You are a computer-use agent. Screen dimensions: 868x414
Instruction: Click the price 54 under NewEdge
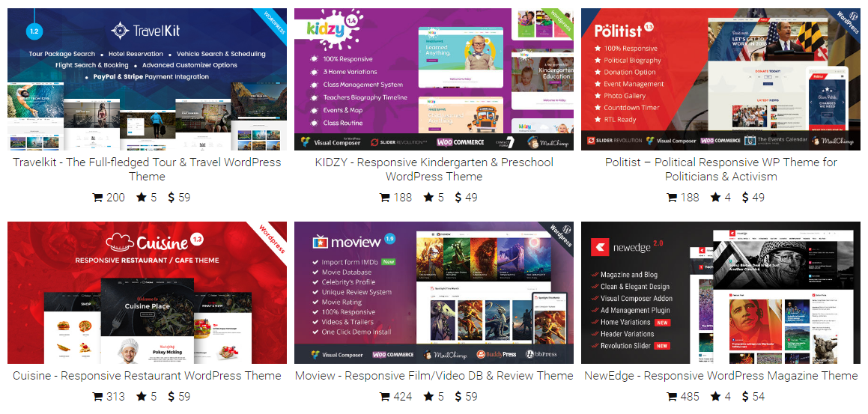tap(759, 396)
